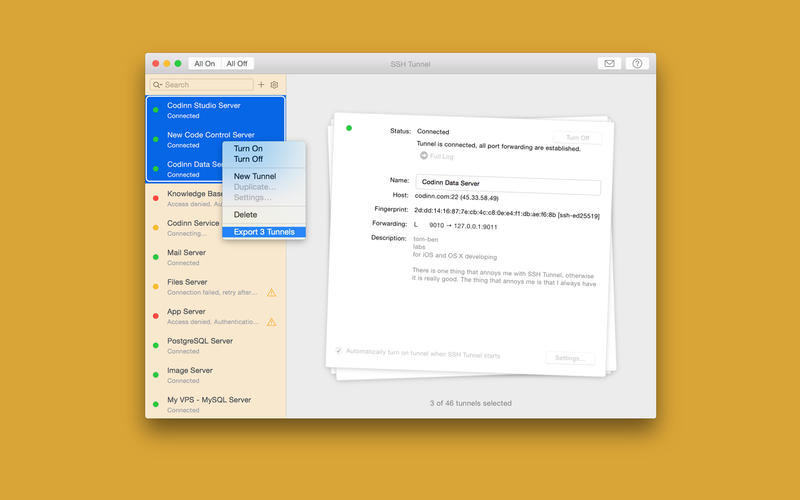Click the mail envelope icon in title bar
Image resolution: width=800 pixels, height=500 pixels.
coord(608,63)
